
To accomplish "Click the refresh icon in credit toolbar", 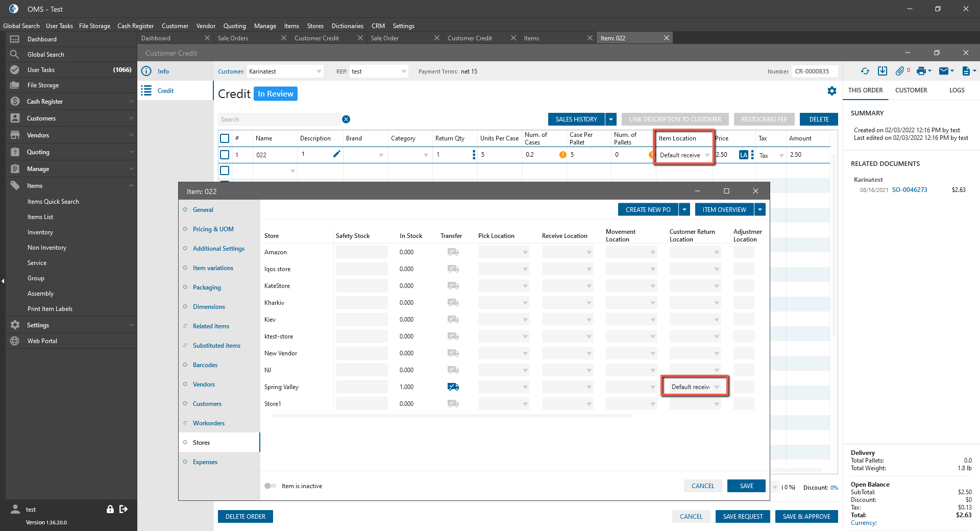I will (865, 71).
